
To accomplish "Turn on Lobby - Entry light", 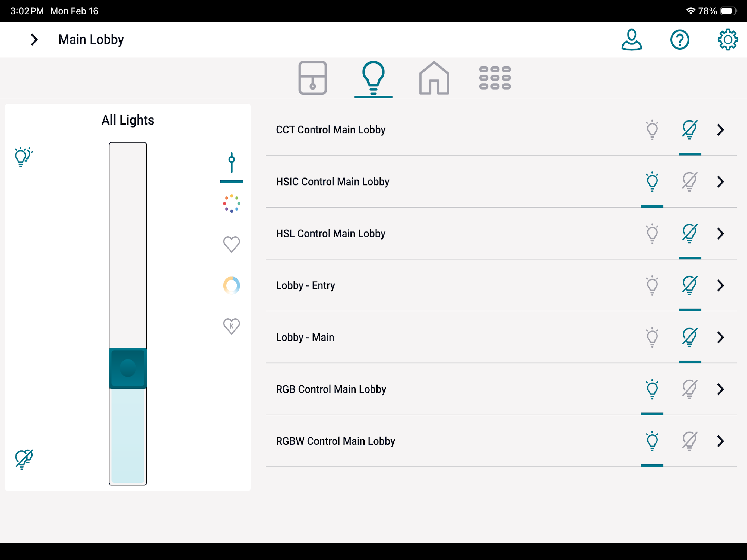I will pyautogui.click(x=652, y=286).
